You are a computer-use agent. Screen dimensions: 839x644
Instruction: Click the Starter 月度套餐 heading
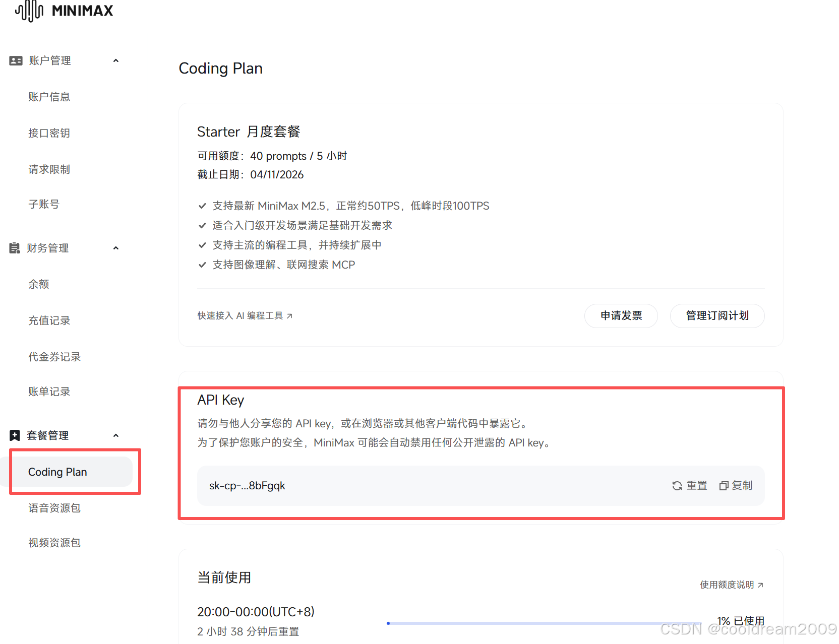click(x=249, y=132)
